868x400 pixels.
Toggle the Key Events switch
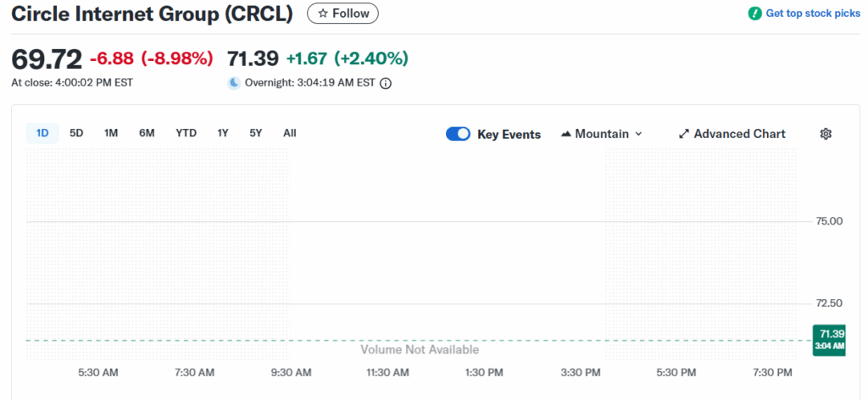pos(458,134)
